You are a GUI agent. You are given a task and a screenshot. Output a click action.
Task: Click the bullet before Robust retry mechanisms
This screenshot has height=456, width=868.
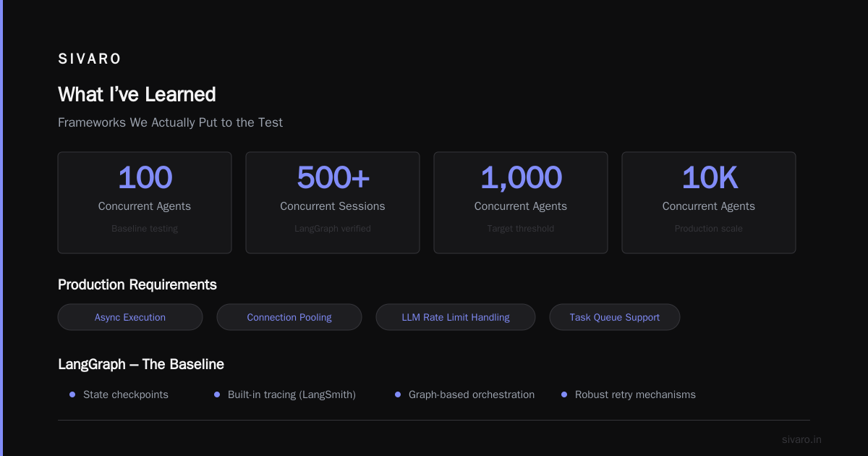[564, 394]
